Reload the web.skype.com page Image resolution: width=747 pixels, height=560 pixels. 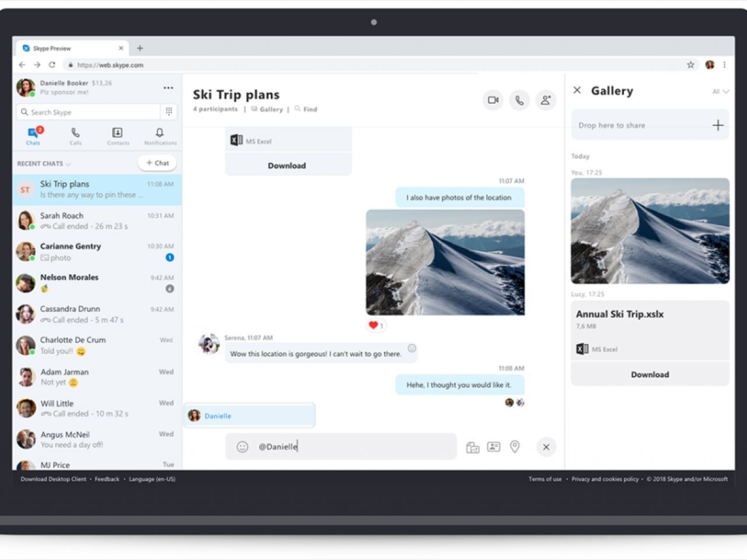(52, 65)
